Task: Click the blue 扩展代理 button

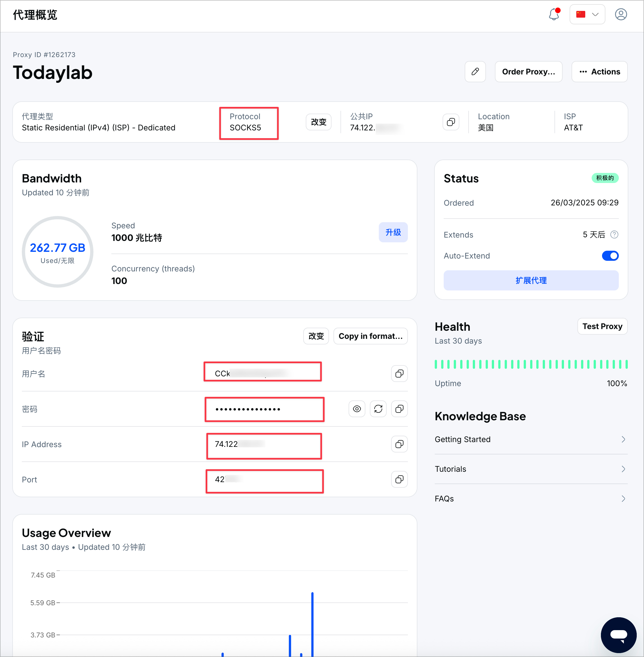Action: (531, 280)
